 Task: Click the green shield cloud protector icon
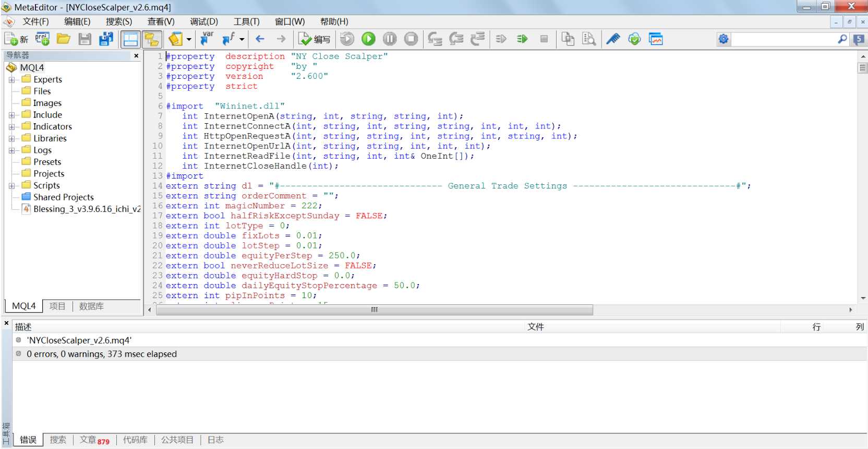[x=634, y=39]
